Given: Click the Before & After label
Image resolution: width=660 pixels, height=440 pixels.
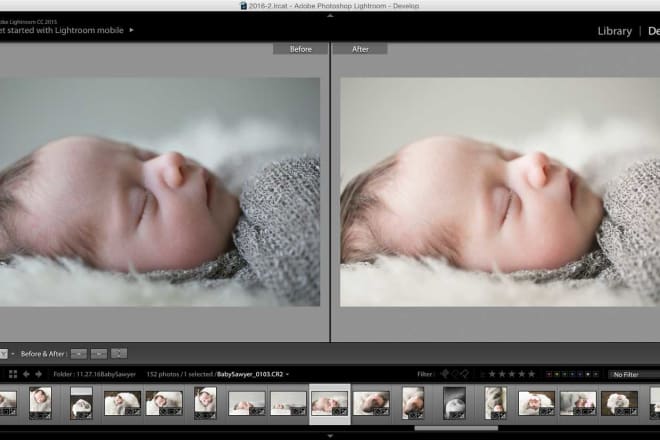Looking at the screenshot, I should 44,354.
